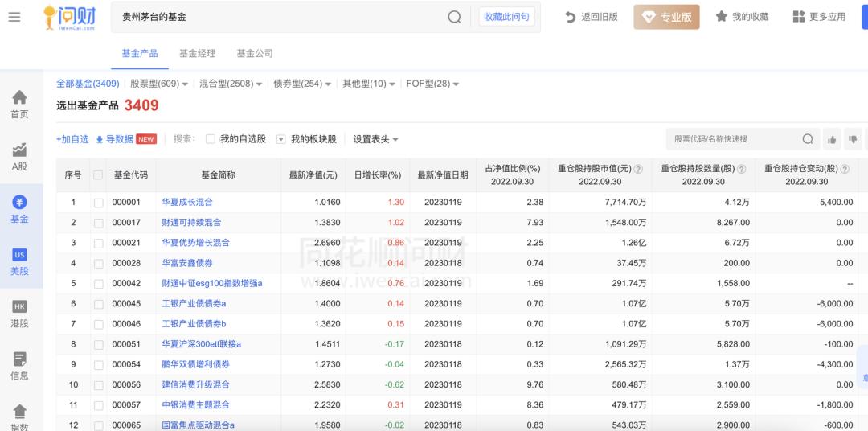Switch to the 基金经理 tab

pos(197,53)
